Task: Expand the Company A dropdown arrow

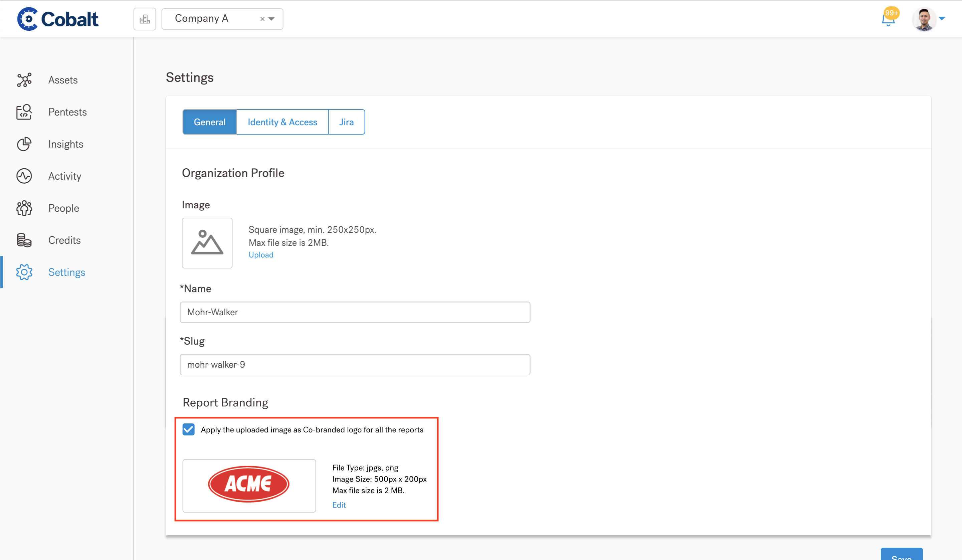Action: pos(272,19)
